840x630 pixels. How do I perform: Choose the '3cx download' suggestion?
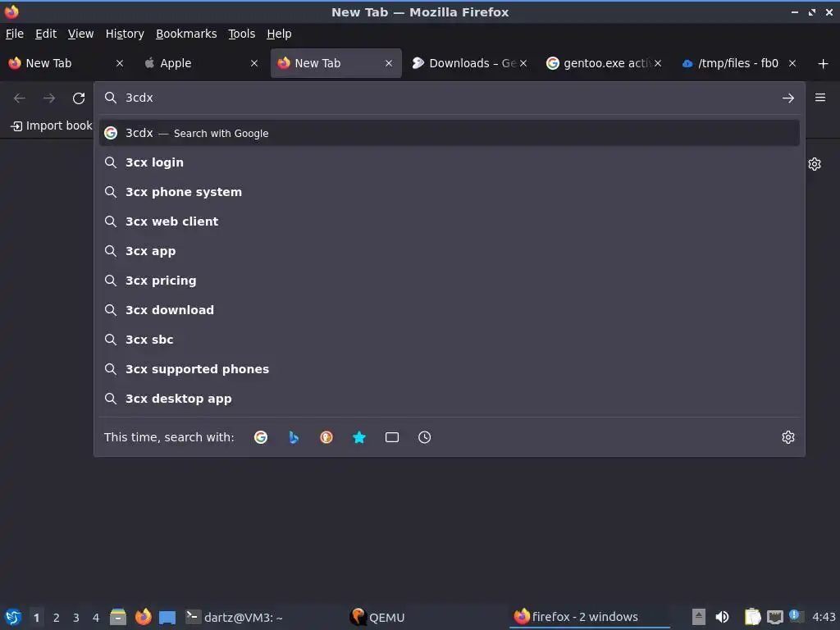[x=449, y=309]
